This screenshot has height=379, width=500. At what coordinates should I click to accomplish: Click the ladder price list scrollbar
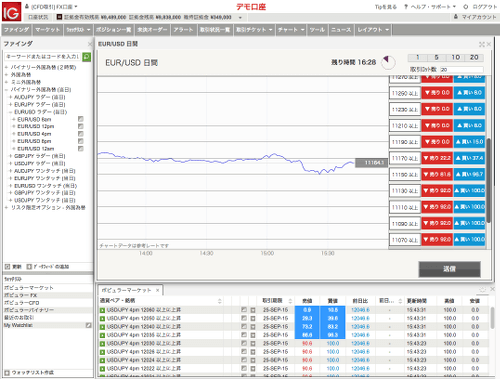tap(489, 180)
